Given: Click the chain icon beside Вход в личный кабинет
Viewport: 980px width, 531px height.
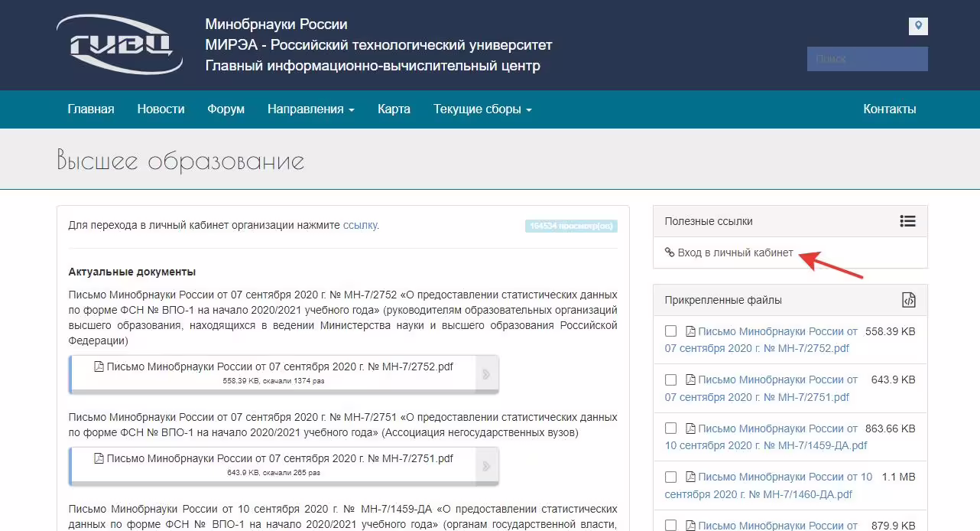Looking at the screenshot, I should coord(670,252).
